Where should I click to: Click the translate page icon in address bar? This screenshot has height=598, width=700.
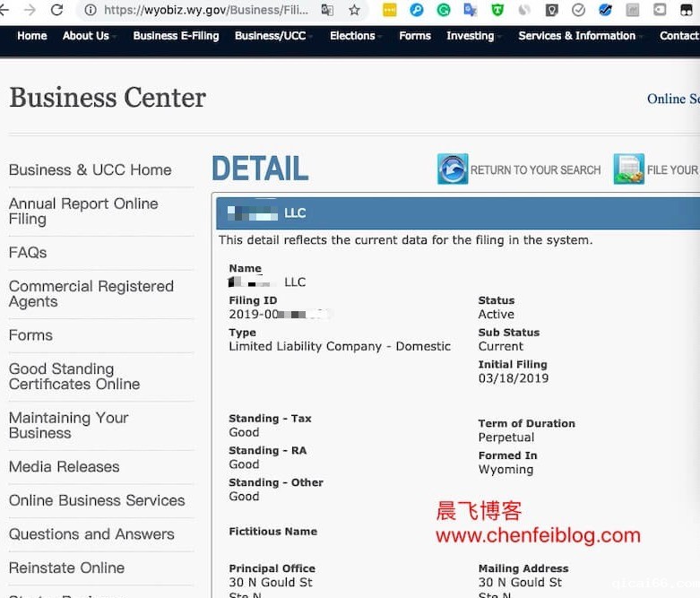point(327,11)
